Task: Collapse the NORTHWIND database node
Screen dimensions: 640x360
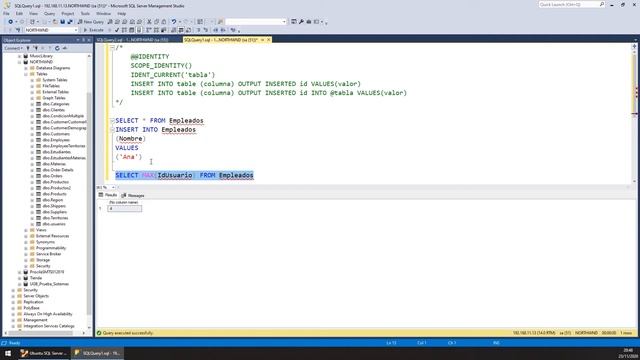Action: [20, 62]
